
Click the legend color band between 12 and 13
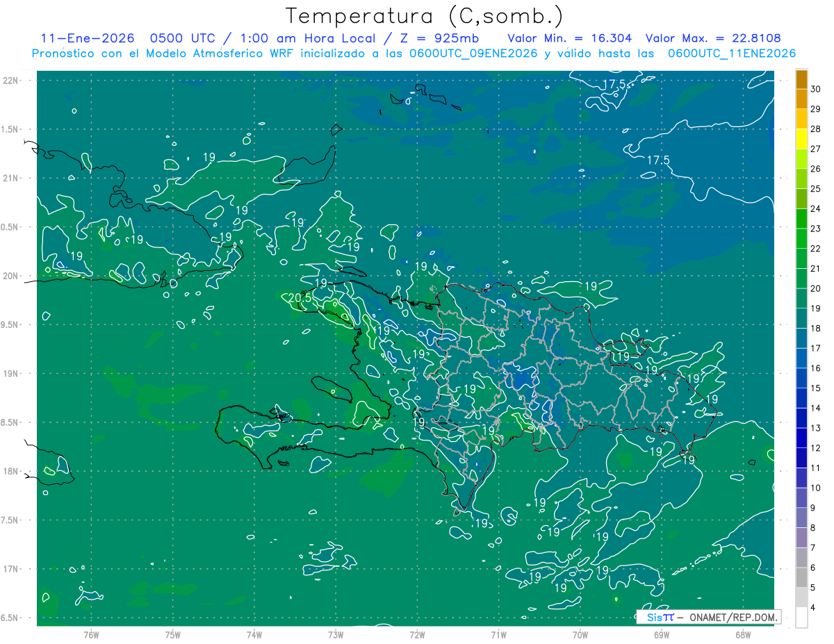tap(801, 438)
